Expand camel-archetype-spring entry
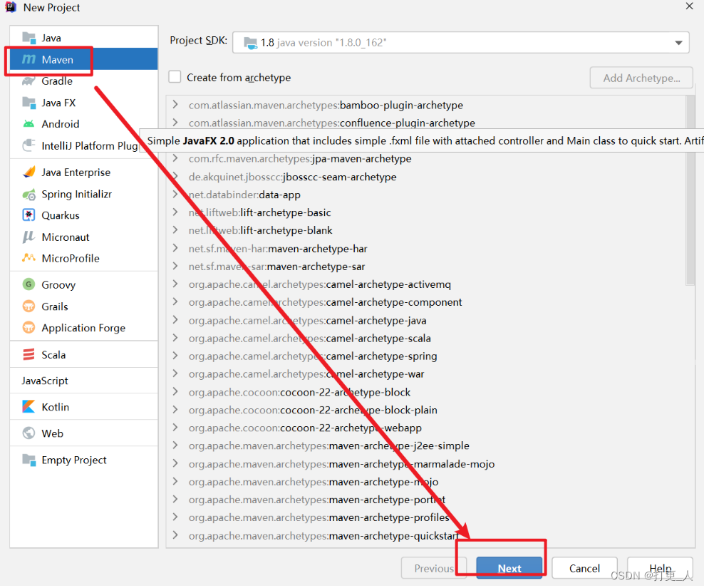The image size is (704, 588). click(x=175, y=356)
